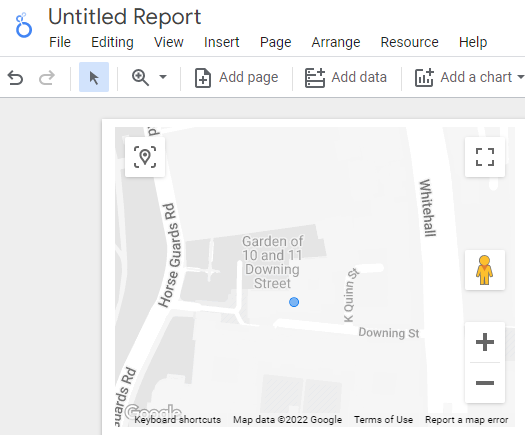This screenshot has height=435, width=525.
Task: Open Keyboard shortcuts link on map
Action: (177, 420)
